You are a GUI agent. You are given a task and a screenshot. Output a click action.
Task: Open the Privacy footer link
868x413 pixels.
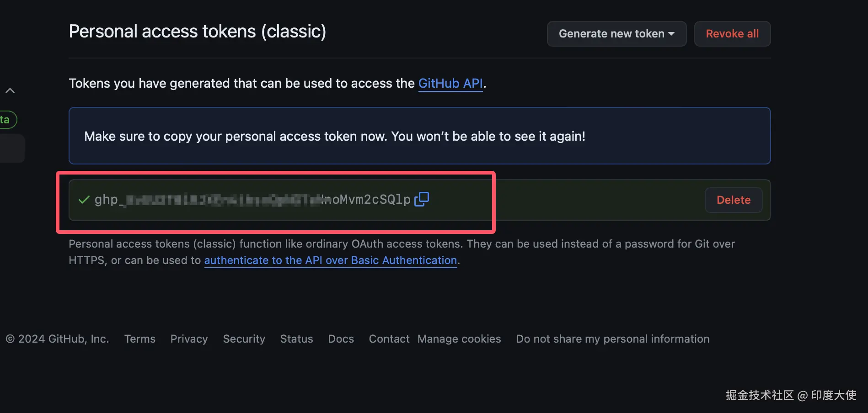189,339
